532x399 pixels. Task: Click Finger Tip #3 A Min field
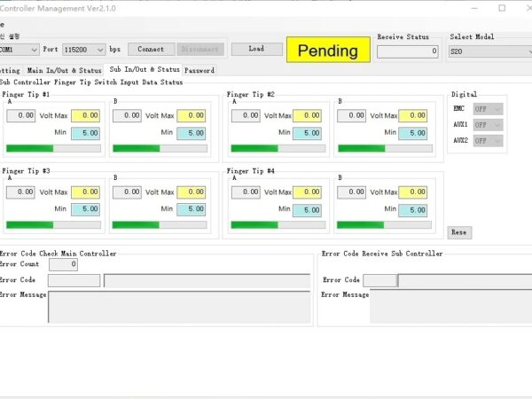point(85,209)
